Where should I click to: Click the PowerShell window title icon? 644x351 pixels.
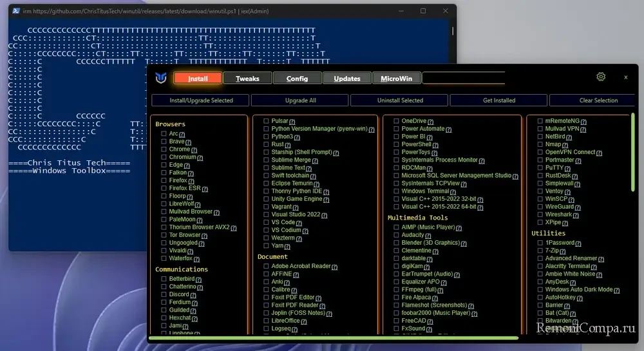pos(16,11)
